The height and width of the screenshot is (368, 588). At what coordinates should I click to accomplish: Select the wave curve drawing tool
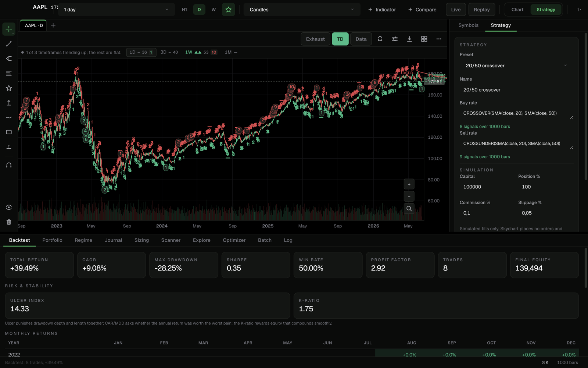point(9,117)
